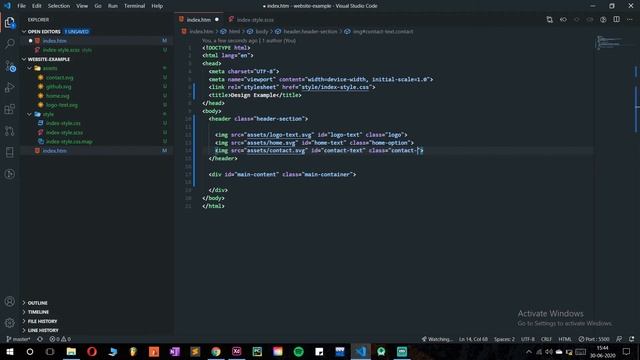Open PyCharm from the taskbar
This screenshot has height=360, width=640.
click(x=257, y=351)
